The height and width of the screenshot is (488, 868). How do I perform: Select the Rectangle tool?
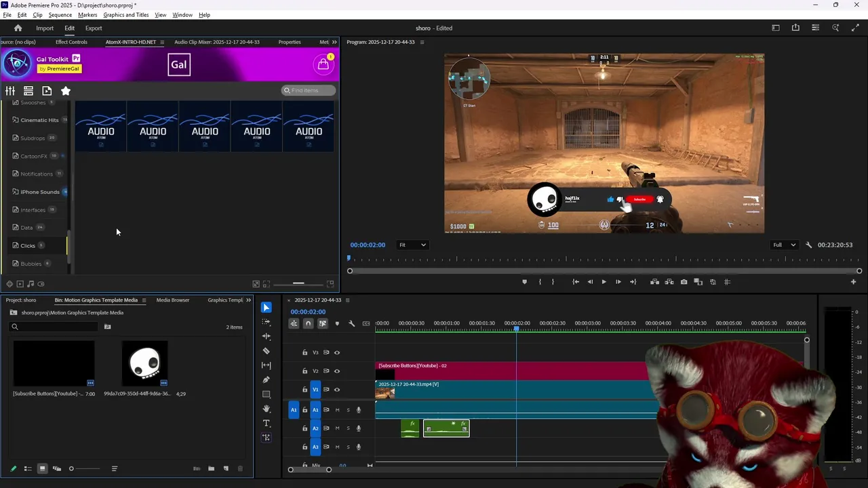(x=266, y=394)
